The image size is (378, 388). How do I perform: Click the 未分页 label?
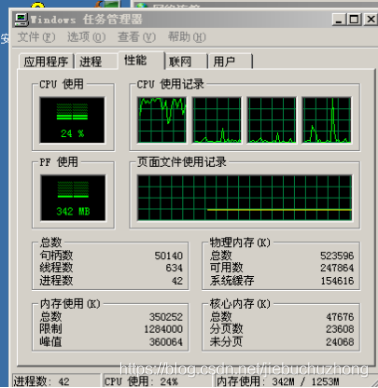226,342
